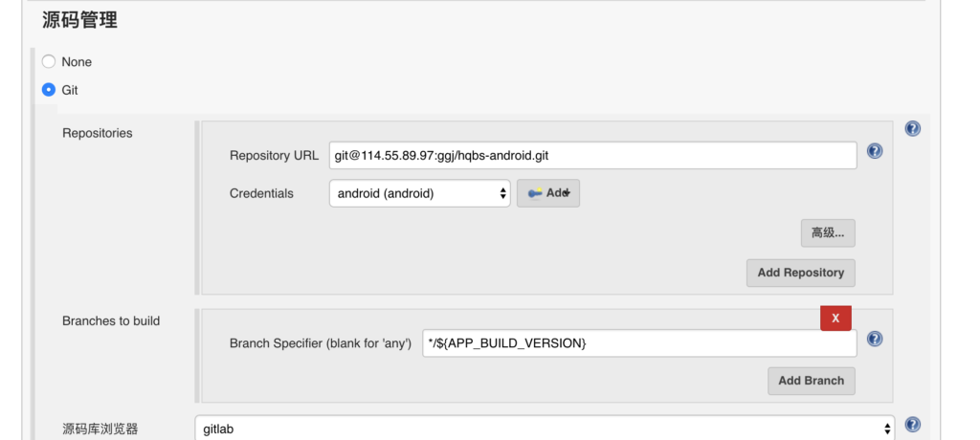The width and height of the screenshot is (980, 440).
Task: Show help for Branch Specifier field
Action: pyautogui.click(x=875, y=339)
